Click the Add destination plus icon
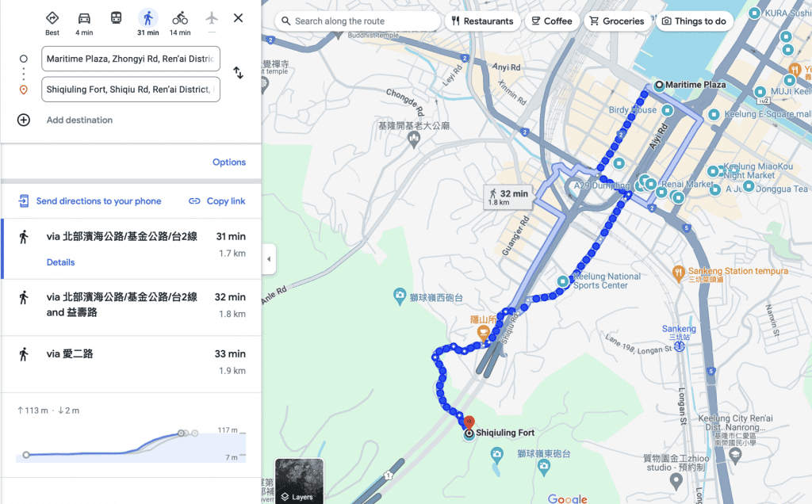 tap(24, 120)
